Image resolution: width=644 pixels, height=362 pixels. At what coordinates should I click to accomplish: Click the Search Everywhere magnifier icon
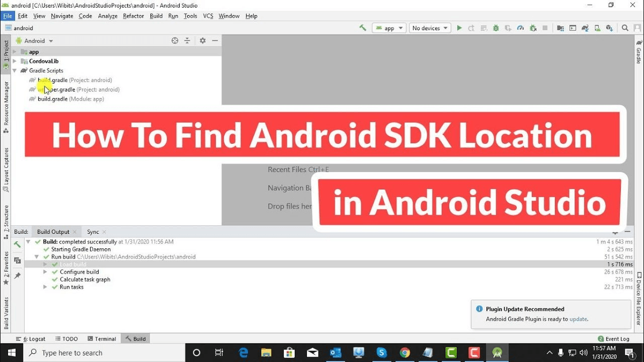point(625,28)
